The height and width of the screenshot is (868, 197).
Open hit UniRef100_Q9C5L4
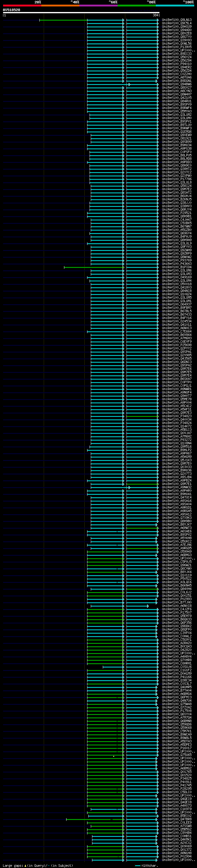176,23
